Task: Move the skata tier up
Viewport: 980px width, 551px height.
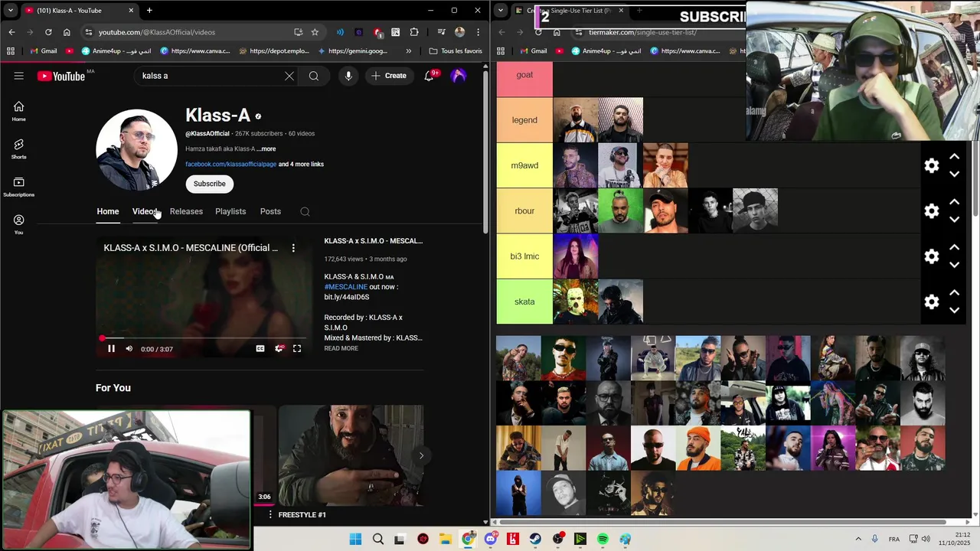Action: click(x=954, y=292)
